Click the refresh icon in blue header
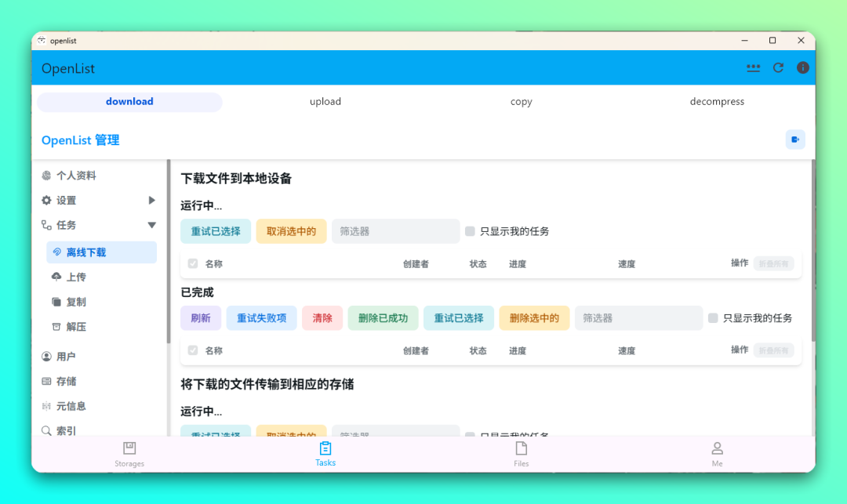Viewport: 847px width, 504px height. (778, 68)
